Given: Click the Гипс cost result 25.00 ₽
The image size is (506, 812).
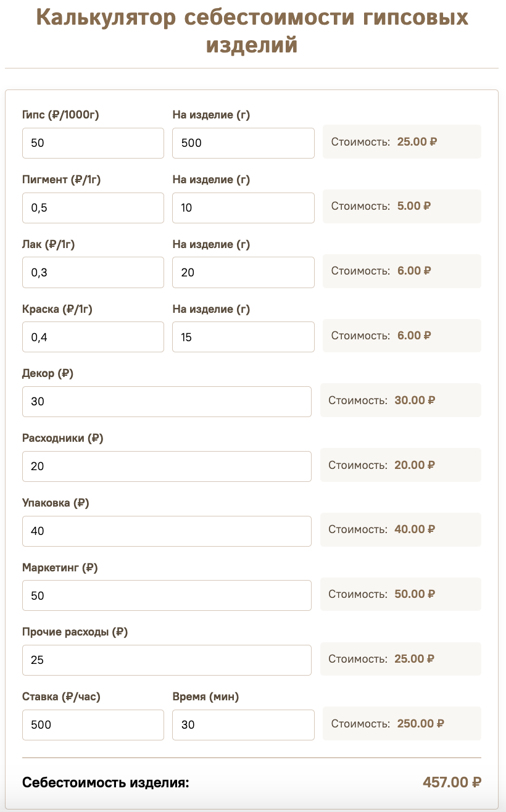Looking at the screenshot, I should point(417,141).
